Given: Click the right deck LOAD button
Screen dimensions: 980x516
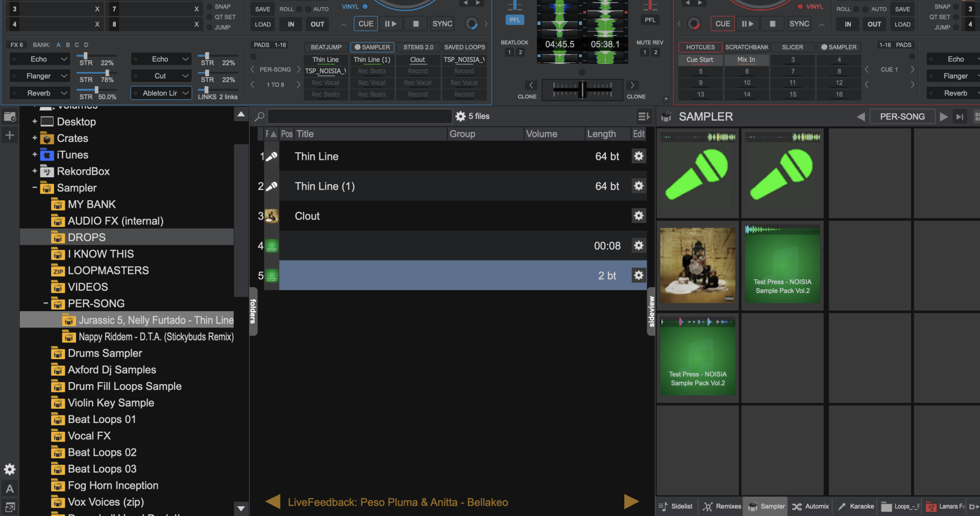Looking at the screenshot, I should click(902, 24).
